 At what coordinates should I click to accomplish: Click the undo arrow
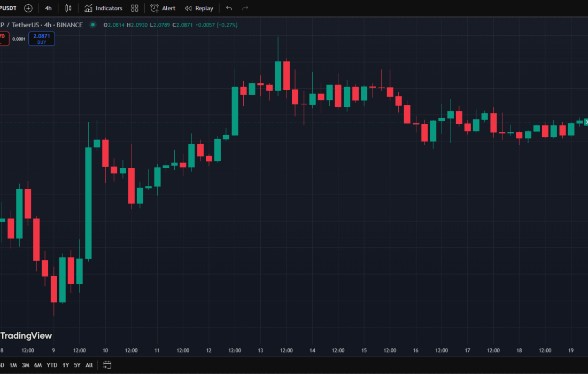tap(229, 8)
